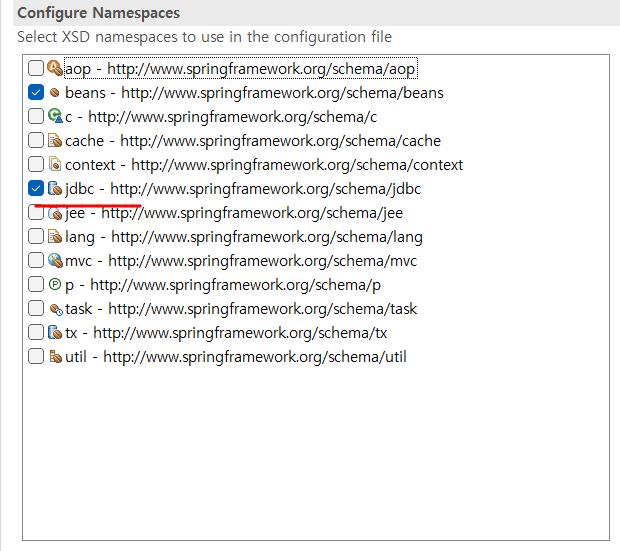Select the cache schema URL row text

253,141
